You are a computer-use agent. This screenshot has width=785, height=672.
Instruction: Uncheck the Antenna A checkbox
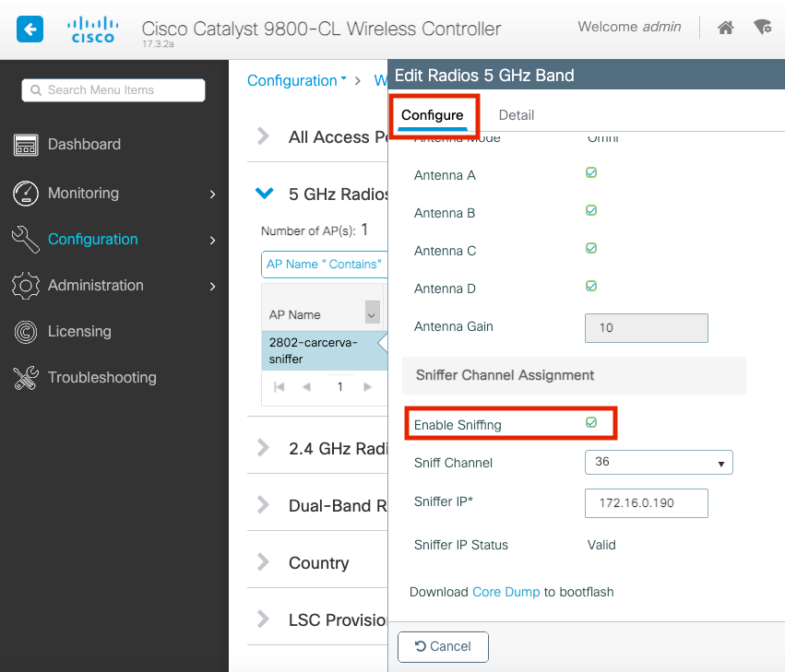(x=591, y=172)
